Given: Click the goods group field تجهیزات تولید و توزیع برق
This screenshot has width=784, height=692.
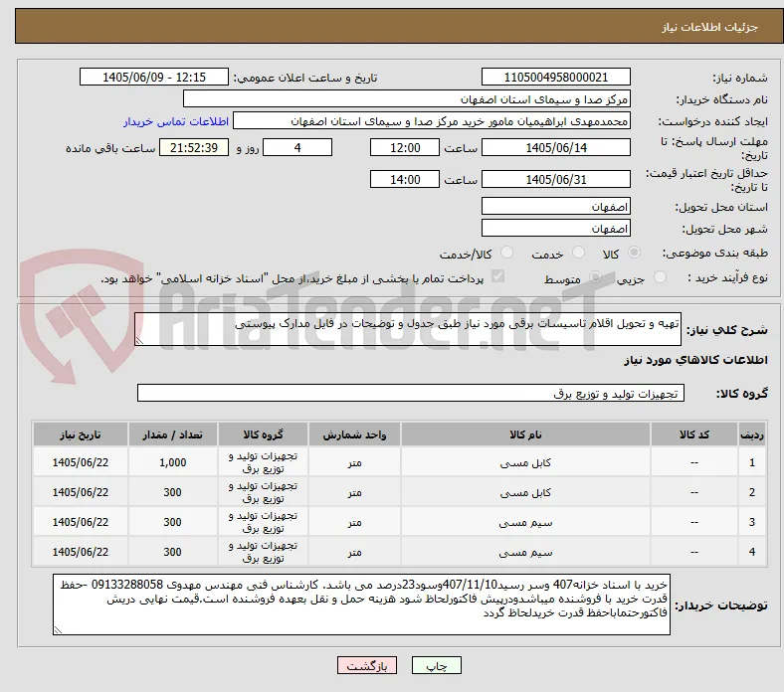Looking at the screenshot, I should pos(411,393).
